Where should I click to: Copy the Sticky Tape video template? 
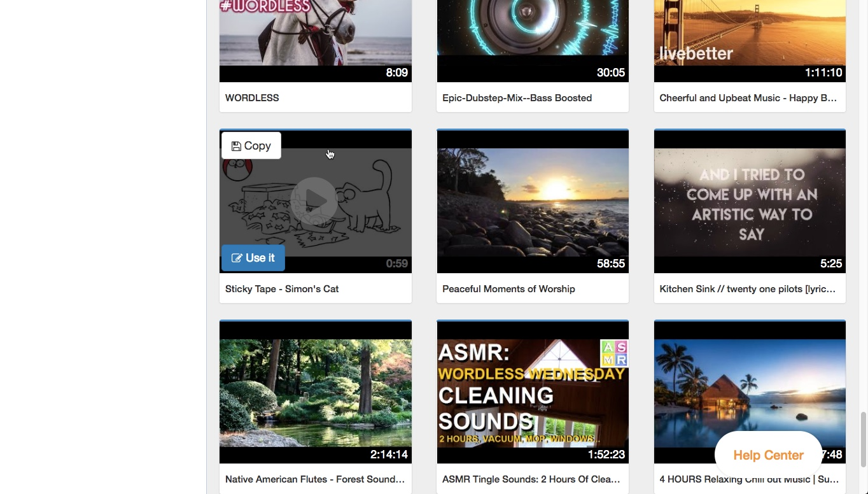251,146
